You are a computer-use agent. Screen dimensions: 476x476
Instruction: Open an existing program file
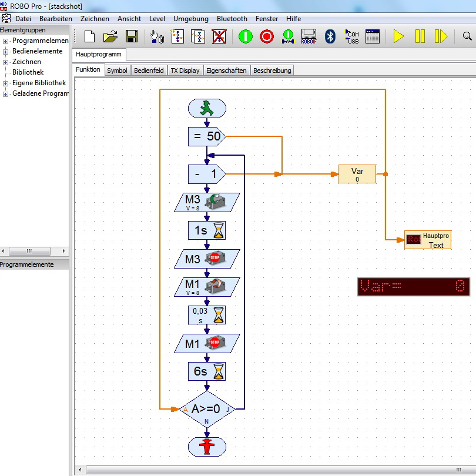pos(110,37)
